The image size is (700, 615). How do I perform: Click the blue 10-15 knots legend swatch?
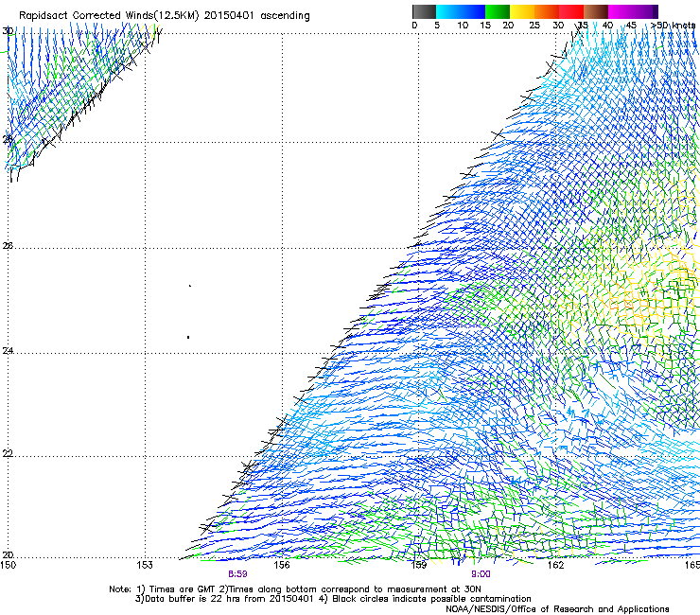pos(473,11)
